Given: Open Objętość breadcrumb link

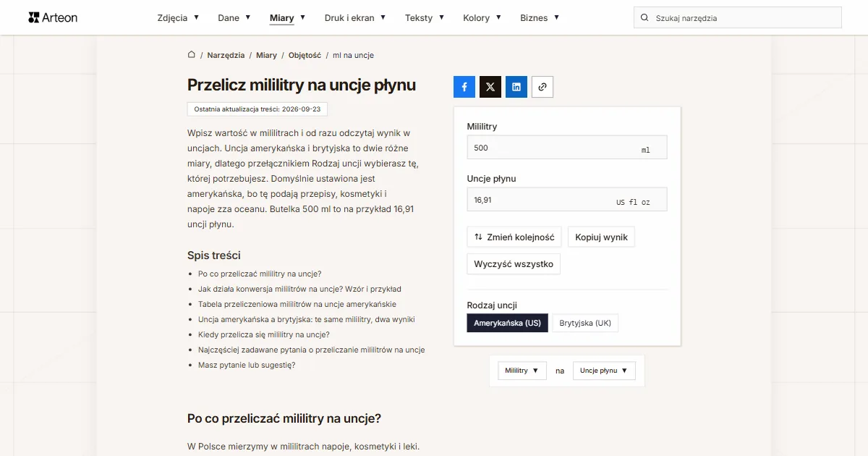Looking at the screenshot, I should tap(305, 55).
